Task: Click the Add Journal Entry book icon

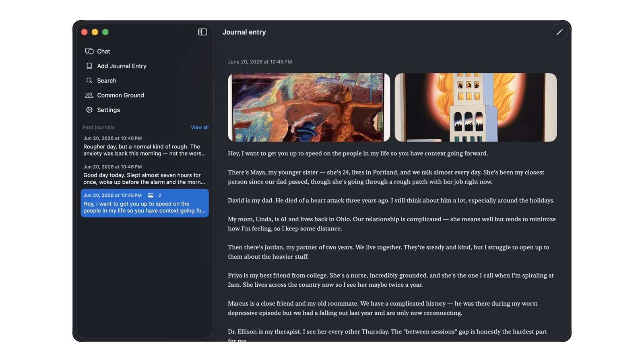Action: [89, 66]
